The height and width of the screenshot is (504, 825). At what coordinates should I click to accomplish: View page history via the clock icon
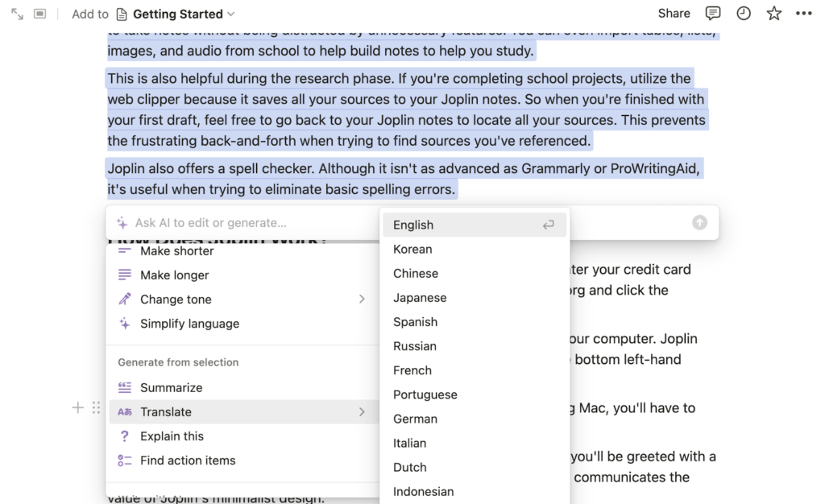(743, 13)
